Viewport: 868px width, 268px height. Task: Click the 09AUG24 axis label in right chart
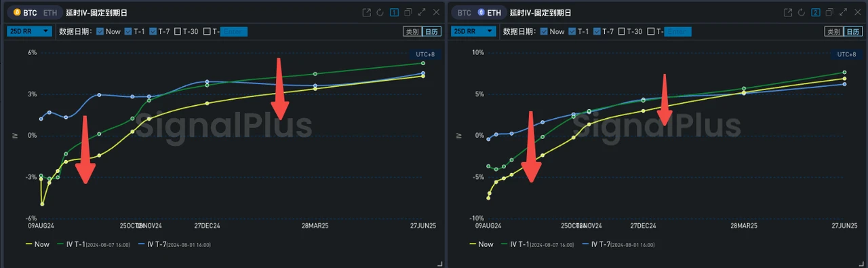488,225
